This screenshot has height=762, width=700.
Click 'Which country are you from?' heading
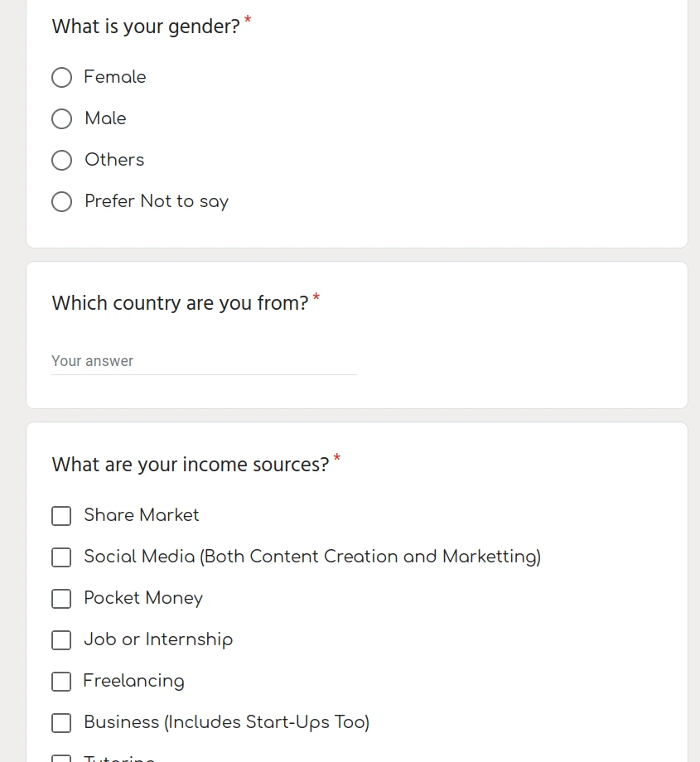180,303
